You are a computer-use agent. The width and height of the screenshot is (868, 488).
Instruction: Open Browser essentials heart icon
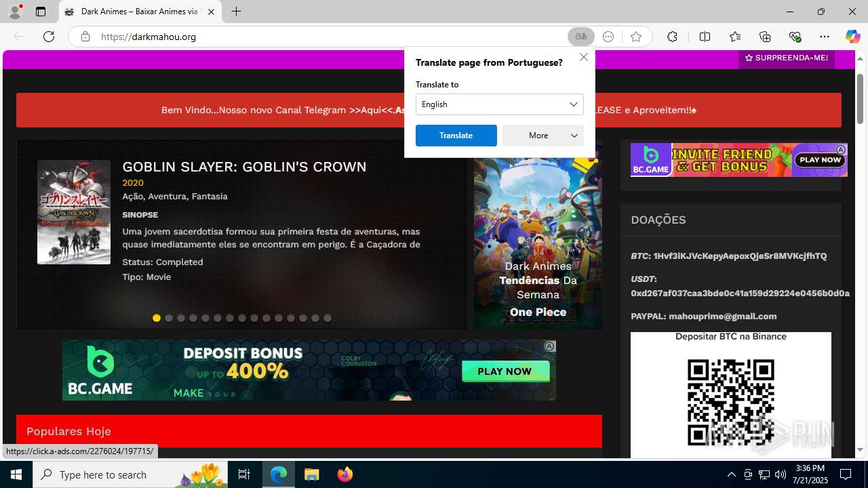point(795,37)
